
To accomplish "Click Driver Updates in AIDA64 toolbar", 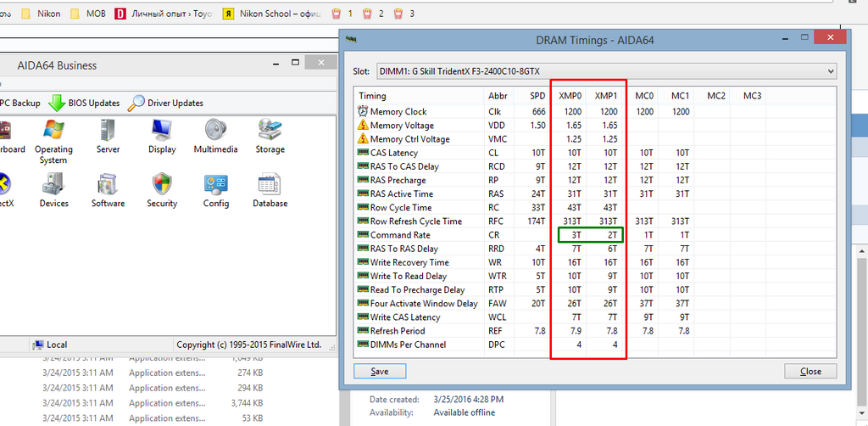I will [x=165, y=103].
